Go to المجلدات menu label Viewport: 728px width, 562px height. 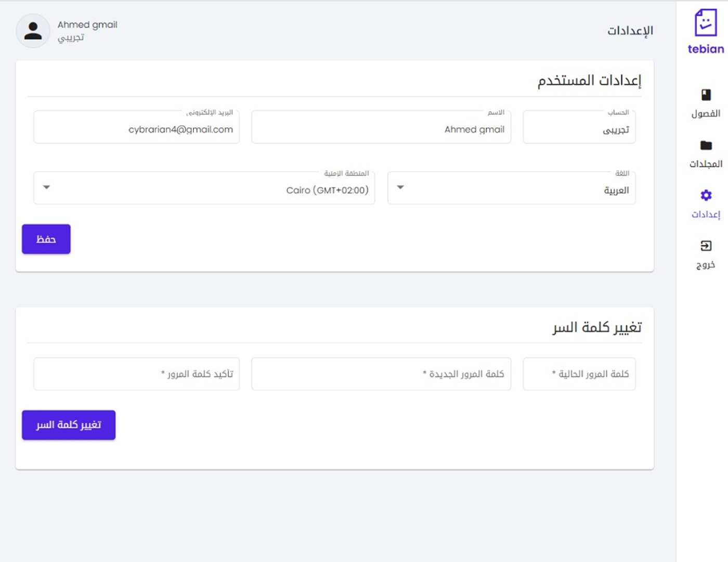coord(706,164)
